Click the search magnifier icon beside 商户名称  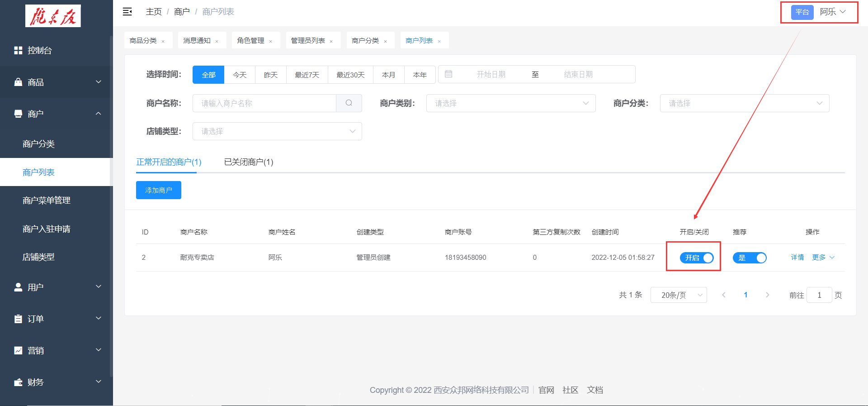tap(349, 103)
